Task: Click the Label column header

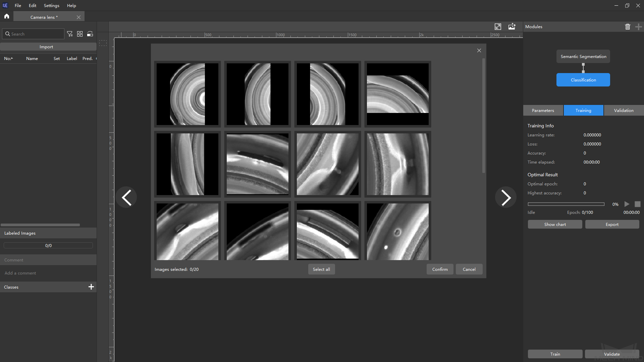Action: pyautogui.click(x=72, y=58)
